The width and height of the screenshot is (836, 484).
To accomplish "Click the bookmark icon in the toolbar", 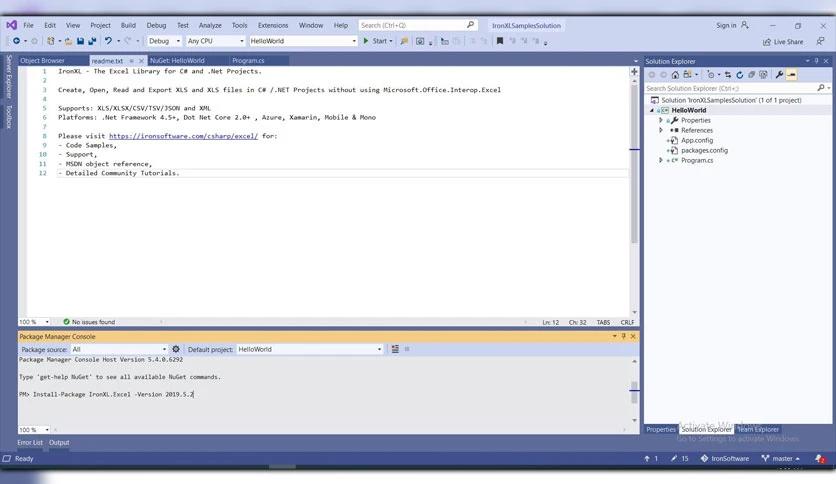I will (500, 41).
